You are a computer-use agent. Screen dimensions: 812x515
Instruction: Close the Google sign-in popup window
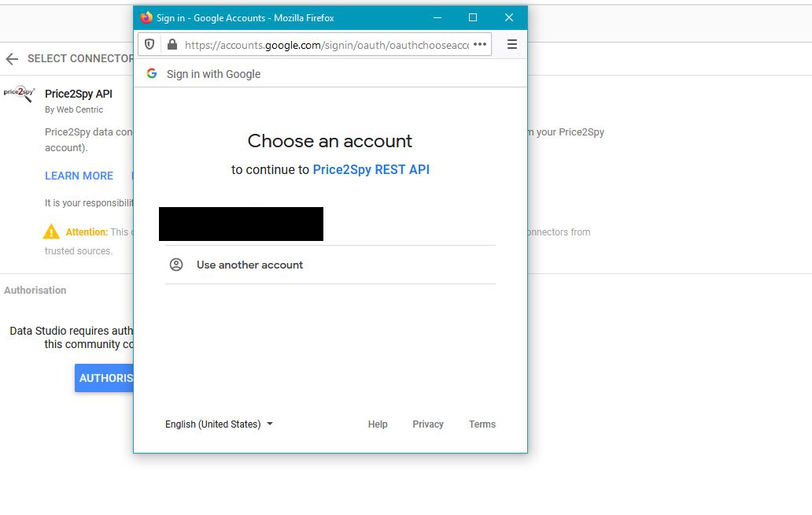click(509, 17)
